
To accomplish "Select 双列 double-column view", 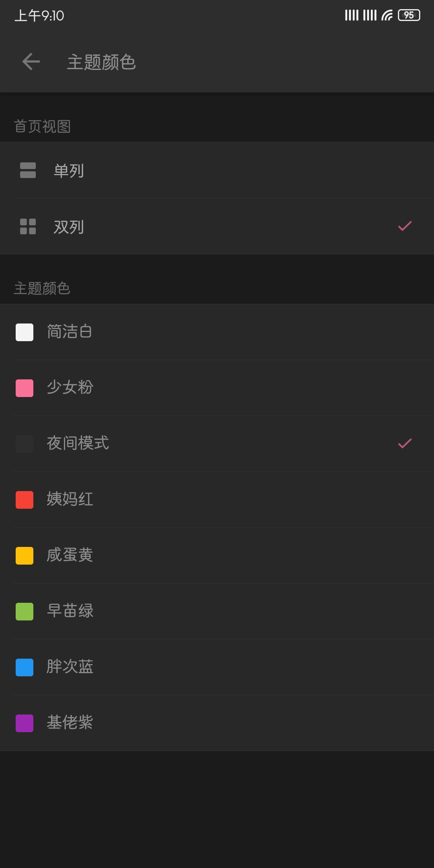I will pyautogui.click(x=69, y=227).
